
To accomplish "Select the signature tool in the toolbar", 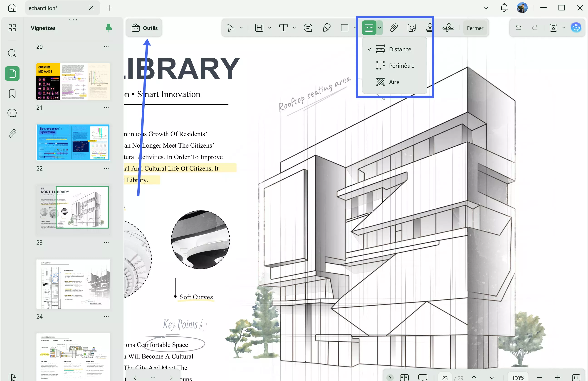I will coord(448,28).
